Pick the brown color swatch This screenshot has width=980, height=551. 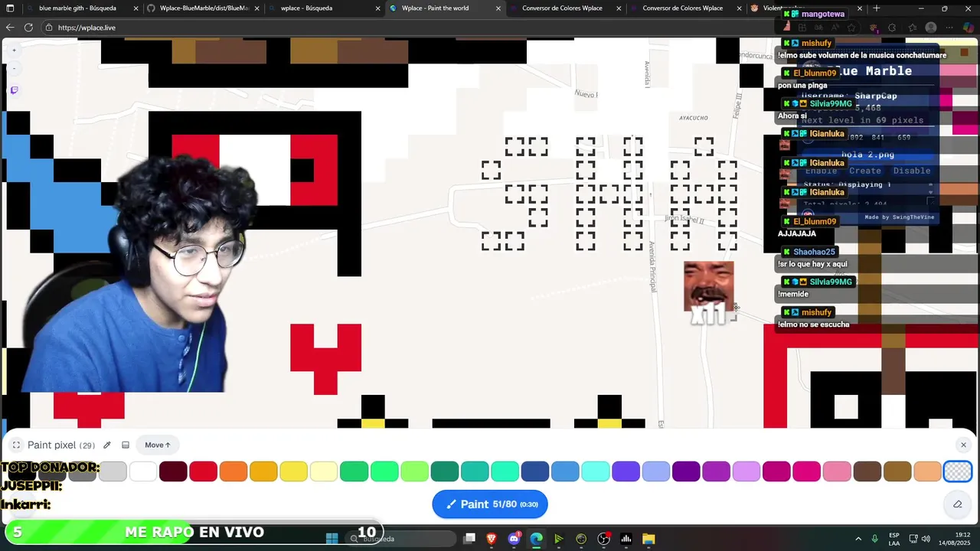867,471
